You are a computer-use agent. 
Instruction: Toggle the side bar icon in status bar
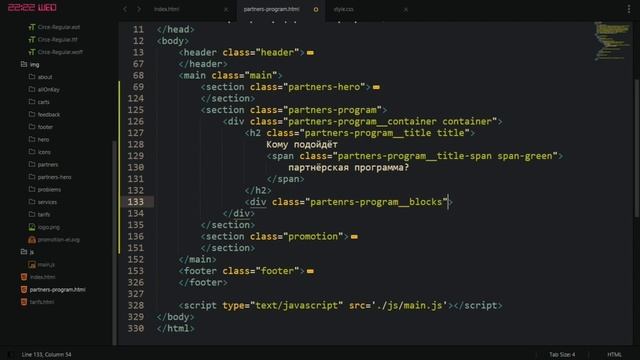10,354
